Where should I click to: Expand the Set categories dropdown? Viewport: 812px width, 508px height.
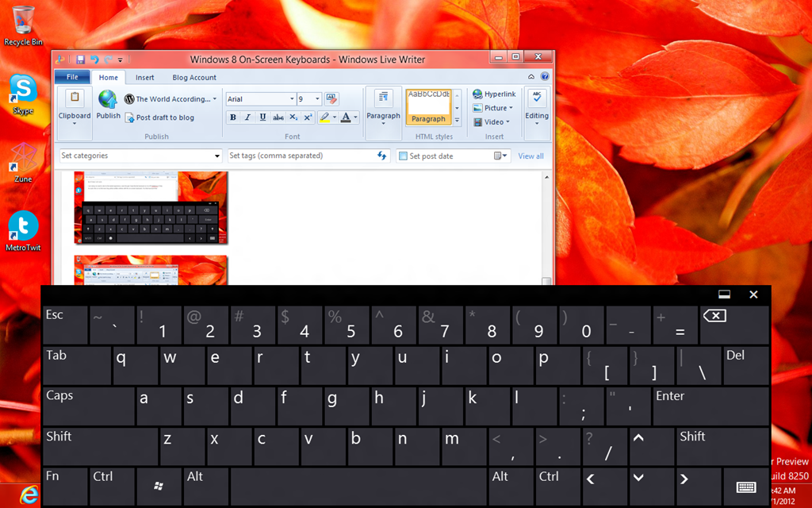click(x=217, y=156)
